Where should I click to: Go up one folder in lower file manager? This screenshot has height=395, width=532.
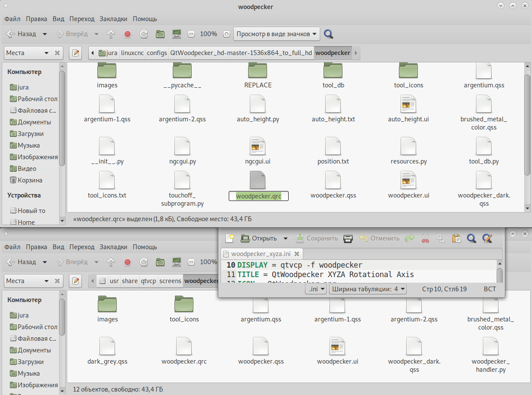click(x=111, y=262)
